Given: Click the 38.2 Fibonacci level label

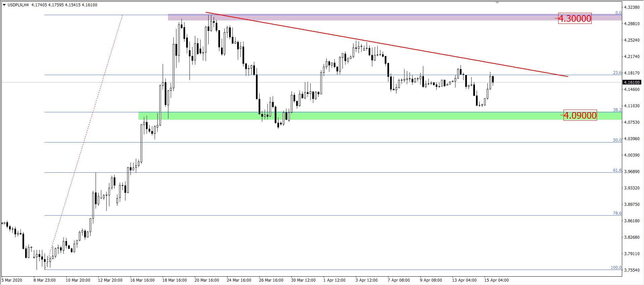Looking at the screenshot, I should [x=617, y=110].
